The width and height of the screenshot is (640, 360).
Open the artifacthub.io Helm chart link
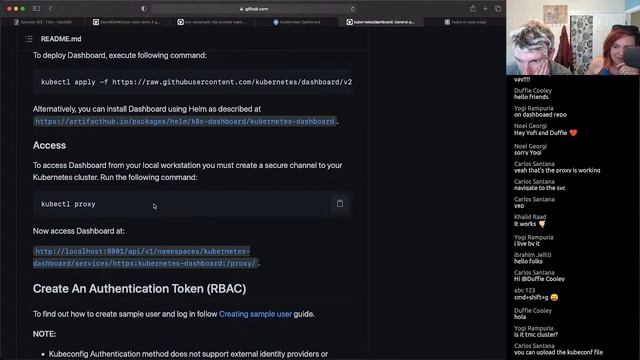click(185, 121)
